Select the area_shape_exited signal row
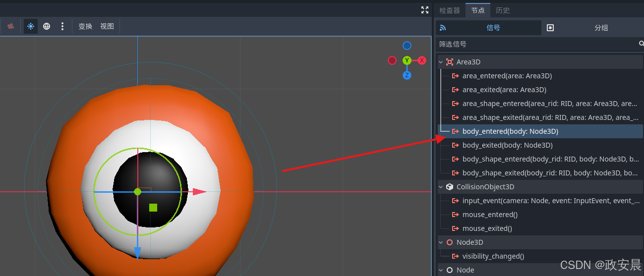Viewport: 644px width, 276px height. click(540, 117)
